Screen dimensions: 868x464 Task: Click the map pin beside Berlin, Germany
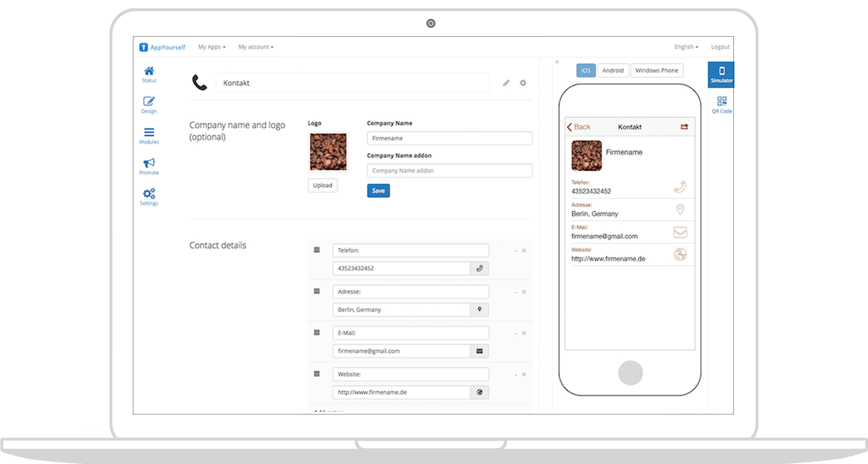click(479, 309)
